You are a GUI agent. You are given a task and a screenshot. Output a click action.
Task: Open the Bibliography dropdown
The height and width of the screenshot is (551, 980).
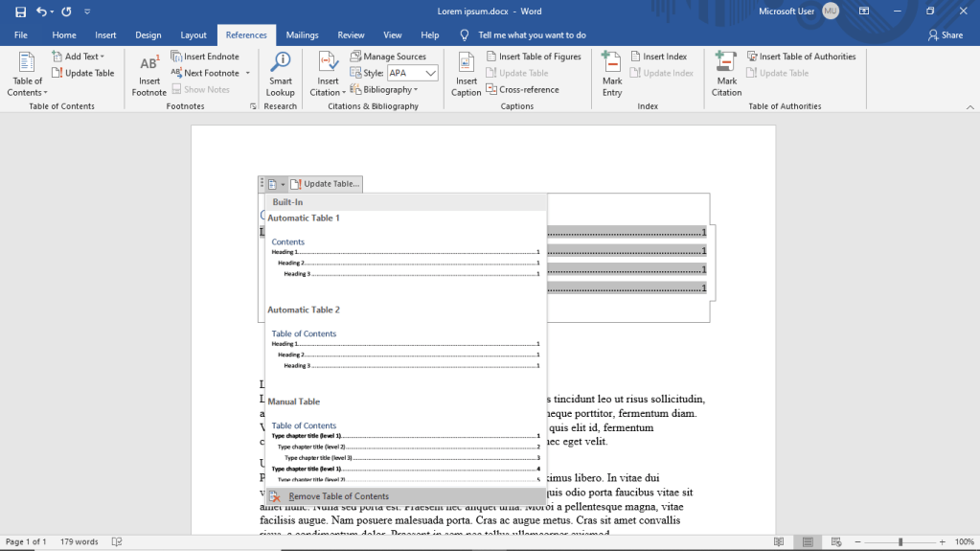(384, 89)
